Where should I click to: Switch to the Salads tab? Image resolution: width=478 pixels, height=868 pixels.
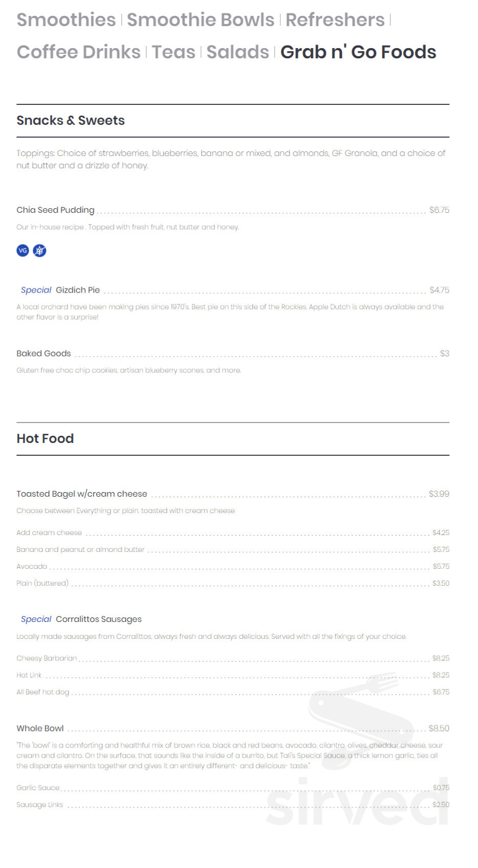[237, 52]
